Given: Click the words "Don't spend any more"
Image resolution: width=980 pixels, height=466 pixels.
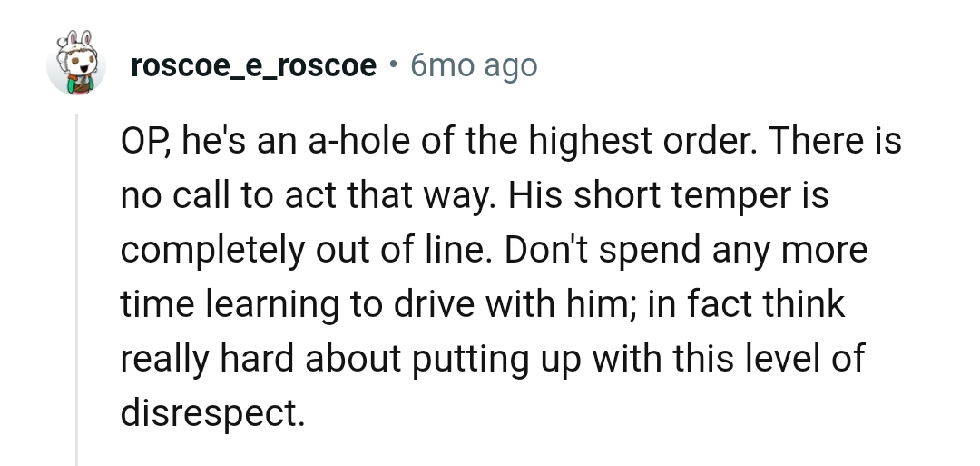Looking at the screenshot, I should pos(685,252).
